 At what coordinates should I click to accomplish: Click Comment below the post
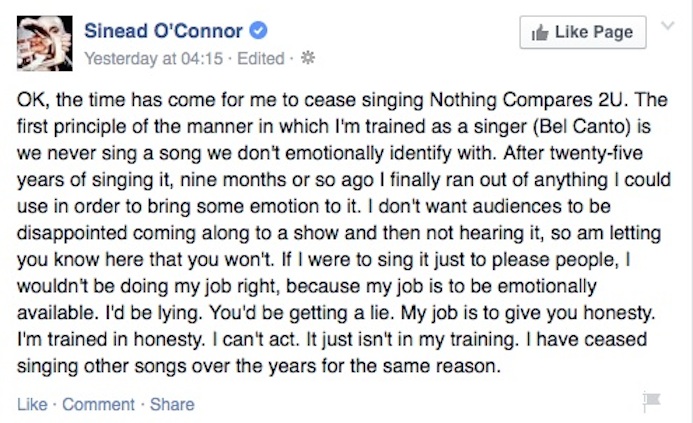pos(98,405)
